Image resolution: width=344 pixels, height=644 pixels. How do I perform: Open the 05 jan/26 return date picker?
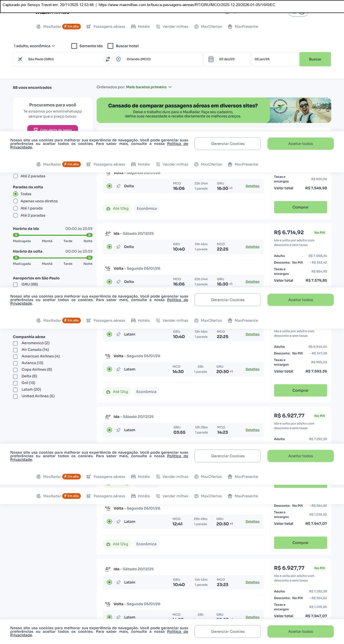(x=275, y=59)
